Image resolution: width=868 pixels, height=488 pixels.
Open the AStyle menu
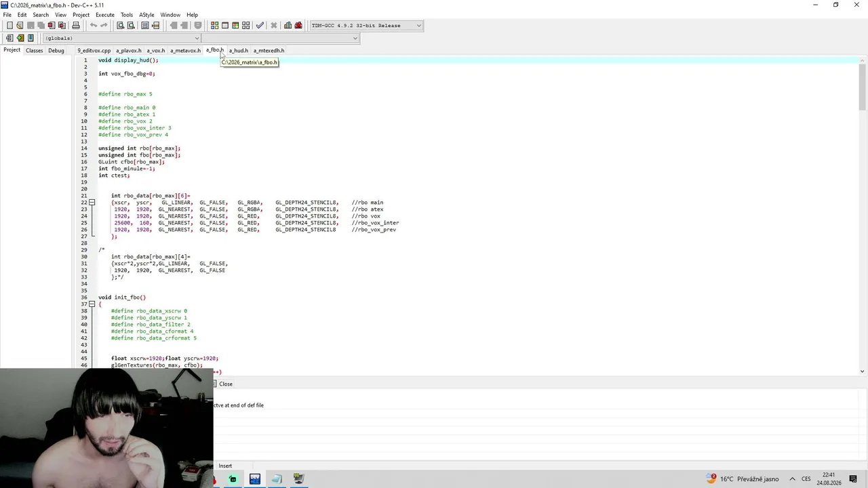click(x=146, y=15)
